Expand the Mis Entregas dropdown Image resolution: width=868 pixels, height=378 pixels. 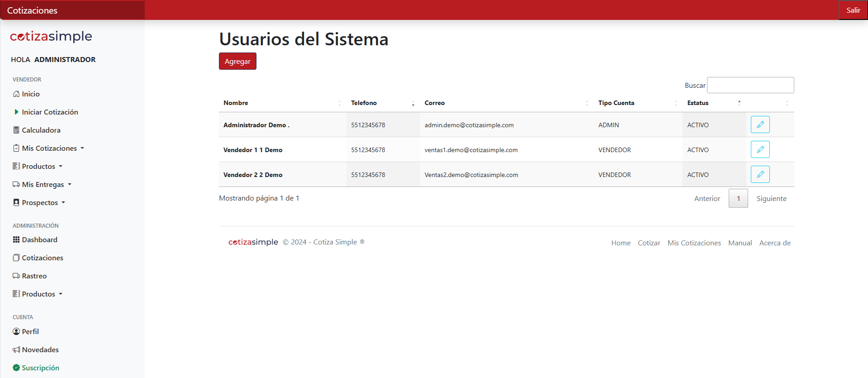[x=43, y=184]
